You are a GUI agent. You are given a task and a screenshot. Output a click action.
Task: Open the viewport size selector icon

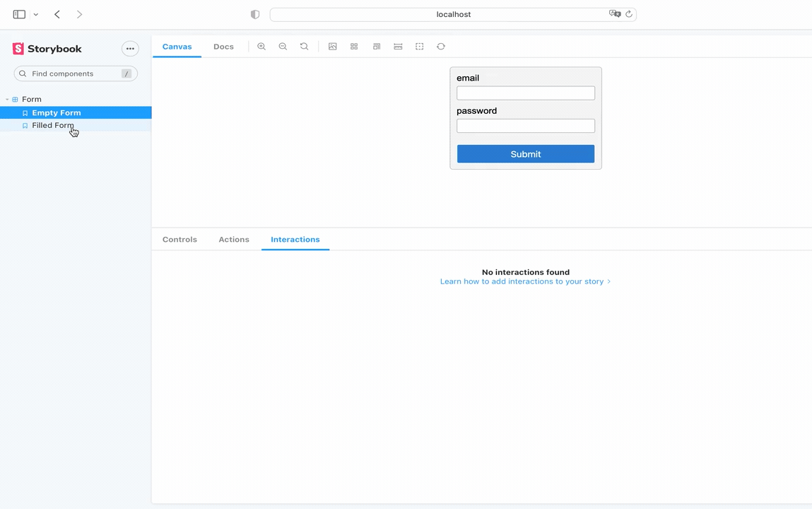point(376,46)
